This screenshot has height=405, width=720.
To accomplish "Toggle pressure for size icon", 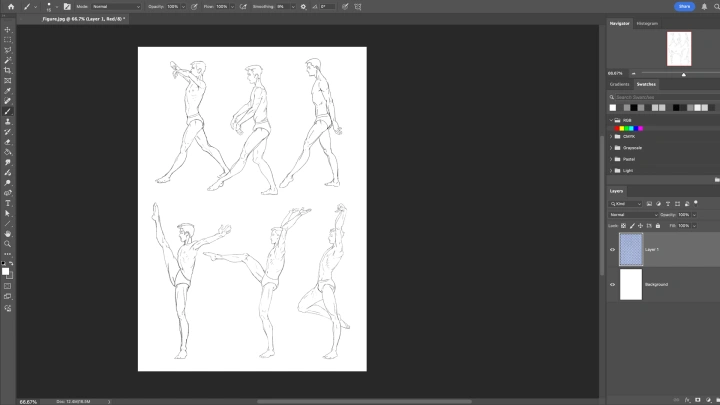I will tap(345, 6).
